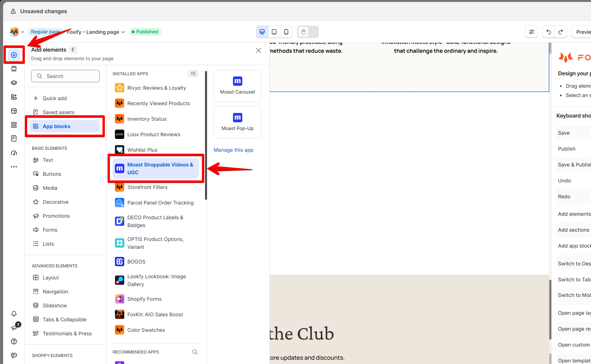Switch to tablet device view
The height and width of the screenshot is (364, 591).
click(274, 32)
